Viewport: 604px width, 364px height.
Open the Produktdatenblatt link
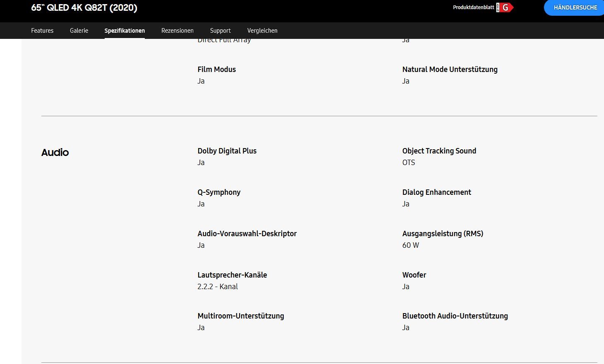(x=474, y=7)
